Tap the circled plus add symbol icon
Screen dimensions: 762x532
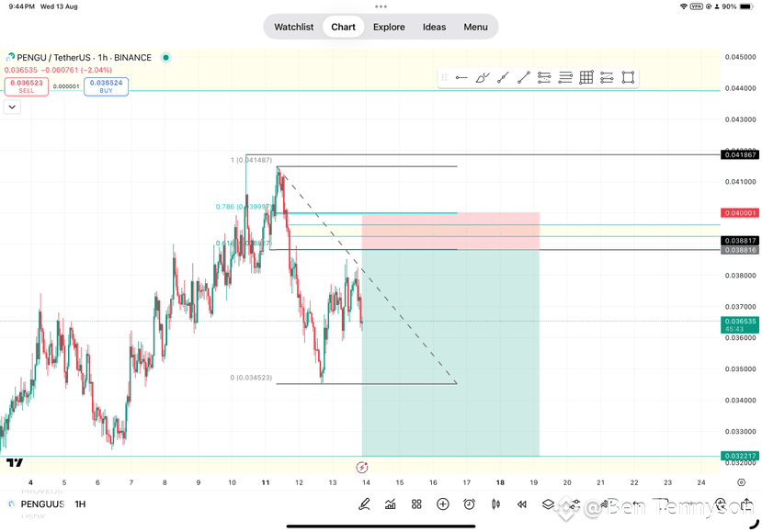tap(443, 504)
